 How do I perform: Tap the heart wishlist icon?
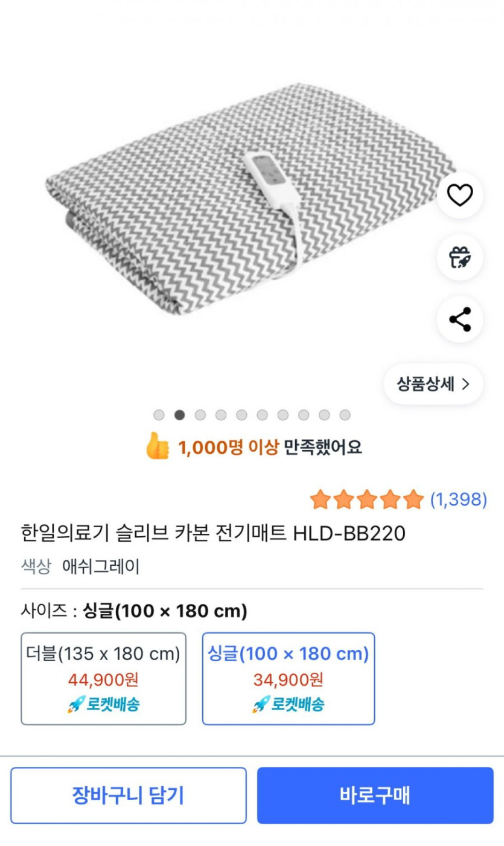click(x=460, y=195)
